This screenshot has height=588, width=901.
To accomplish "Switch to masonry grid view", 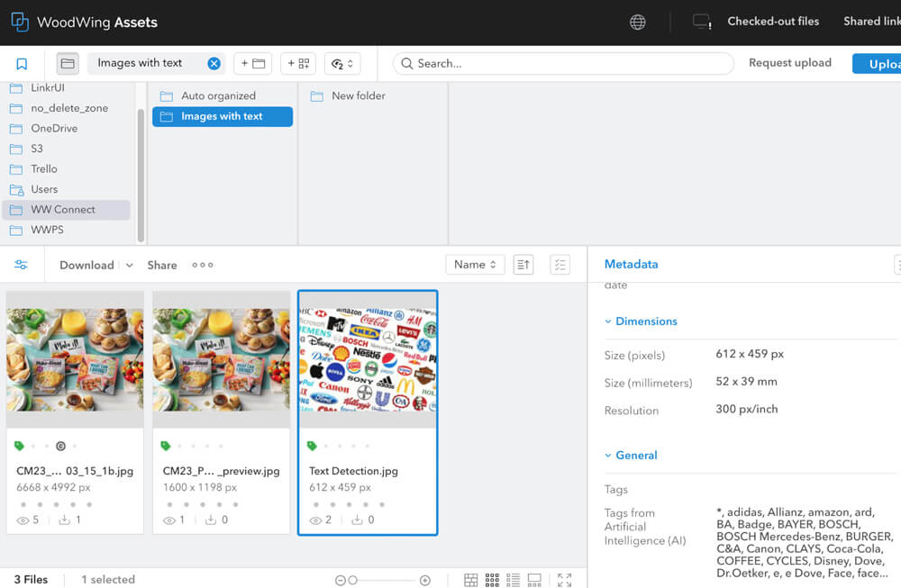I will tap(471, 580).
